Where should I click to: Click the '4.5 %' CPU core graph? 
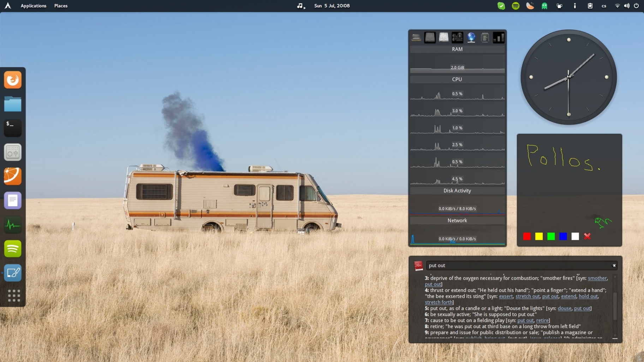click(x=457, y=179)
